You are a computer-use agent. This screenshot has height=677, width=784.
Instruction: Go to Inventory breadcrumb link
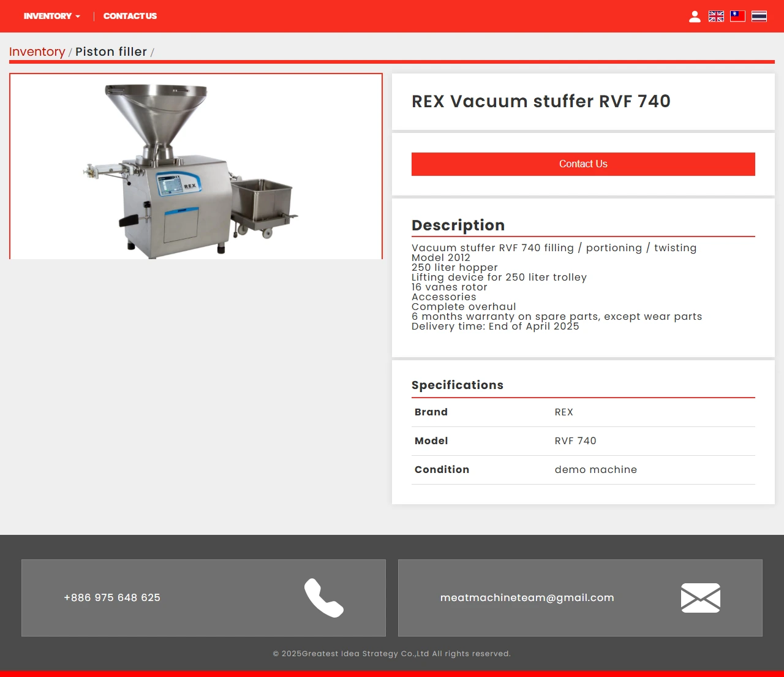click(x=37, y=51)
